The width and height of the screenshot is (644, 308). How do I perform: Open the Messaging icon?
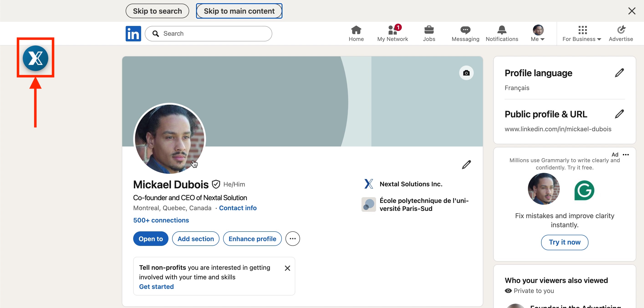[465, 33]
